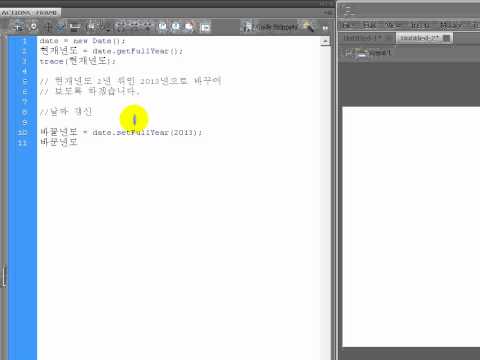Add a new item to the script
480x360 pixels.
18,27
